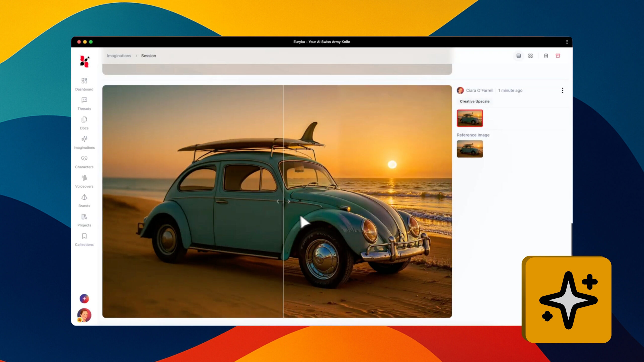Open the upscale post's three-dot menu
The height and width of the screenshot is (362, 644).
562,90
